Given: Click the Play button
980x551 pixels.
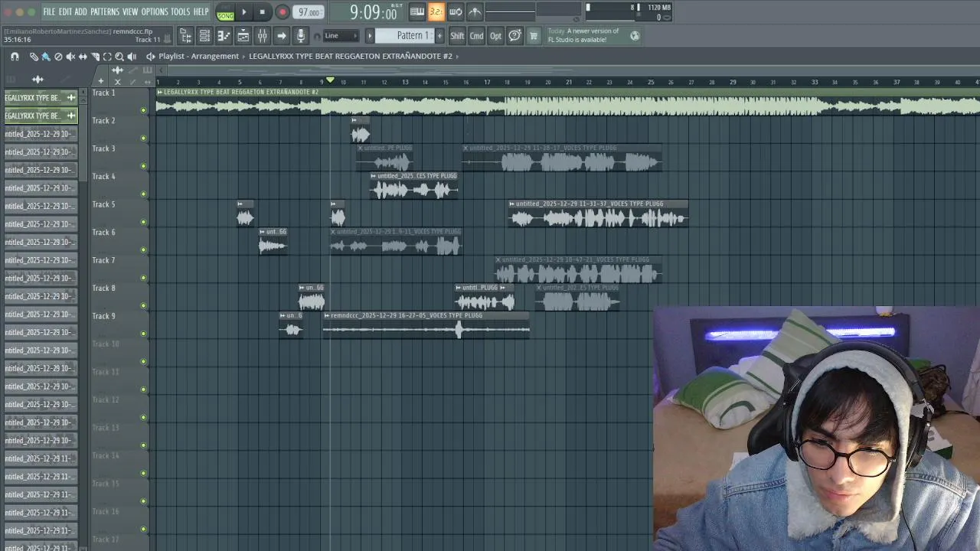Looking at the screenshot, I should point(243,12).
